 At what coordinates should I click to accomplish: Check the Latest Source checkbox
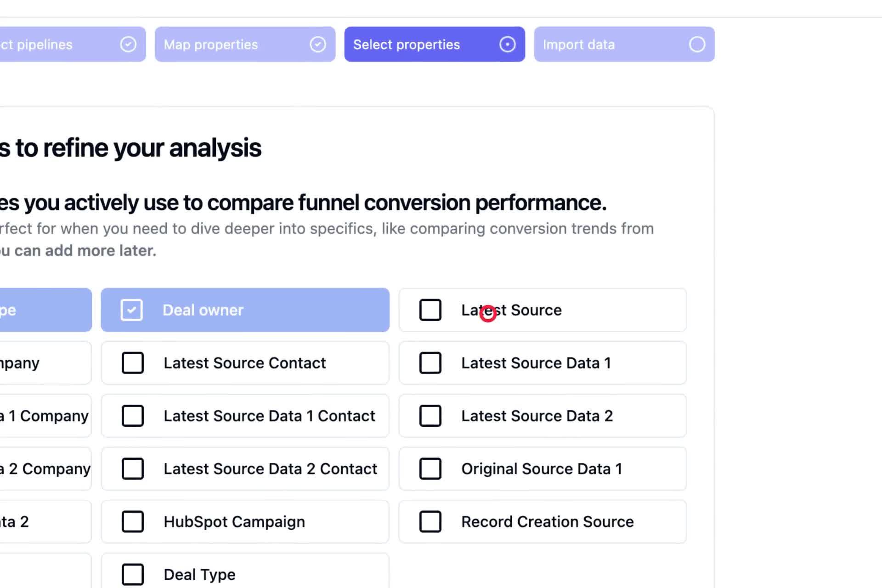point(430,310)
